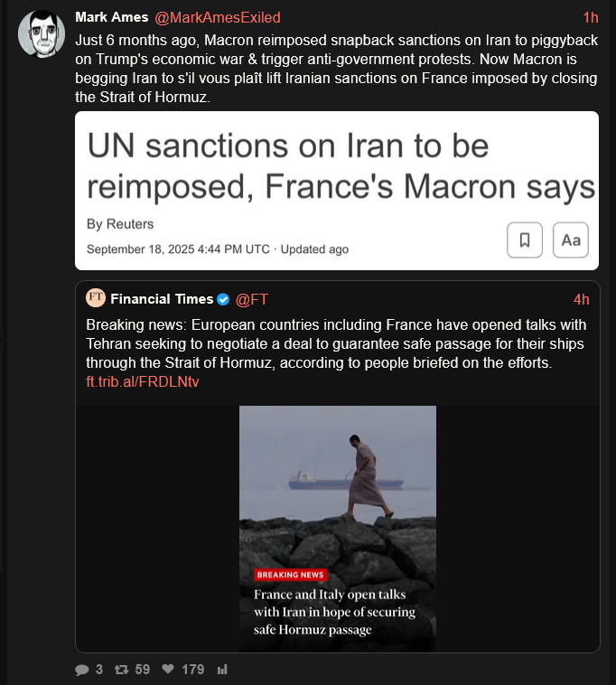Viewport: 616px width, 685px height.
Task: Click the Mark Ames display name
Action: coord(112,17)
